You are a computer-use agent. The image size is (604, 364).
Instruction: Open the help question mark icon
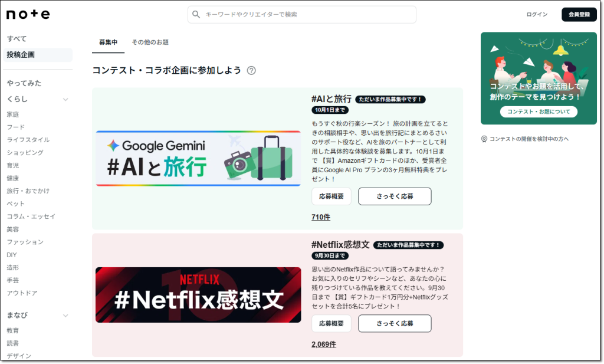coord(251,71)
